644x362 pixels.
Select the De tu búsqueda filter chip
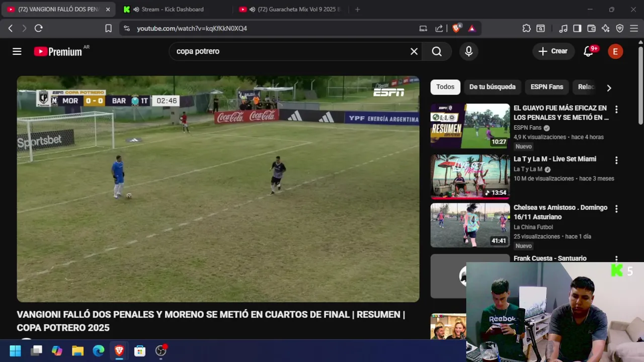click(492, 87)
